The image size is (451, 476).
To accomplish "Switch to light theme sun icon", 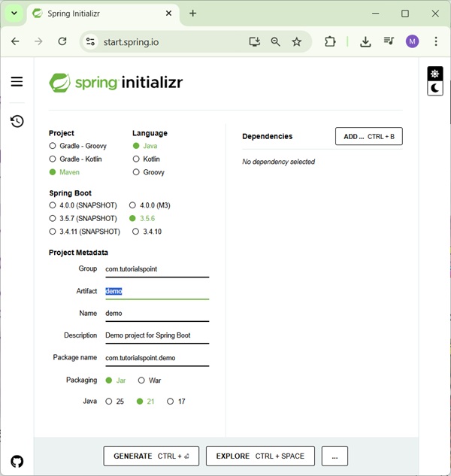I will 435,74.
